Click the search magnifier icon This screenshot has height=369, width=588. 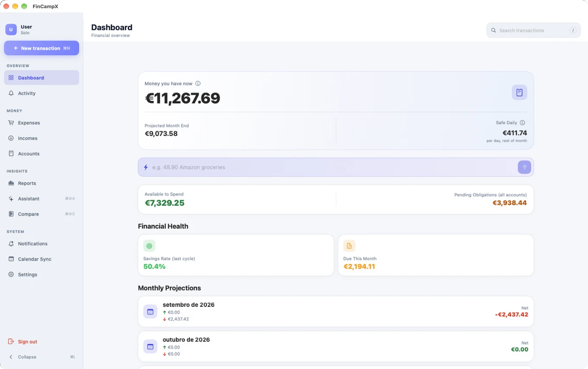pos(493,30)
